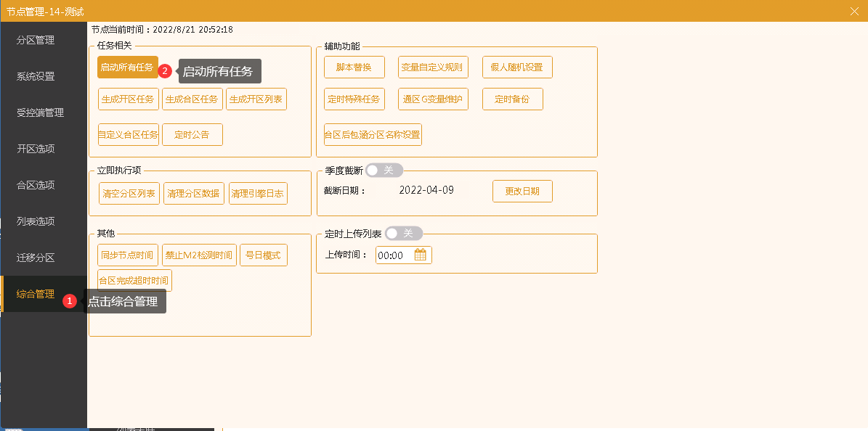The width and height of the screenshot is (868, 431).
Task: Click the 同步节点时间 button
Action: click(x=128, y=255)
